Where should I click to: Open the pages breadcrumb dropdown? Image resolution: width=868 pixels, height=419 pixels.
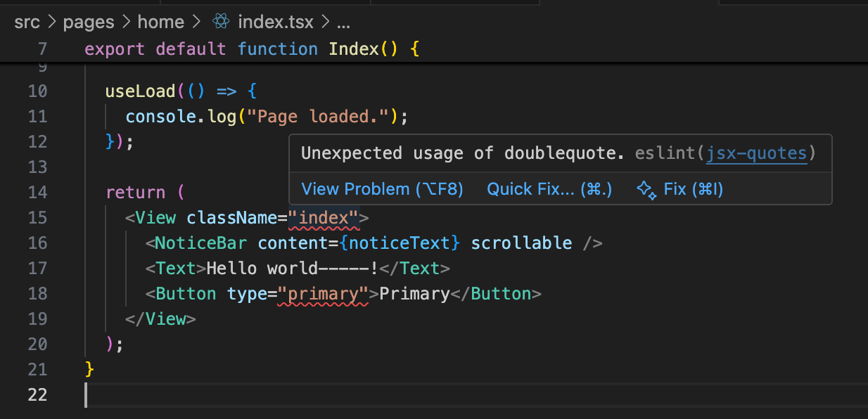[89, 22]
